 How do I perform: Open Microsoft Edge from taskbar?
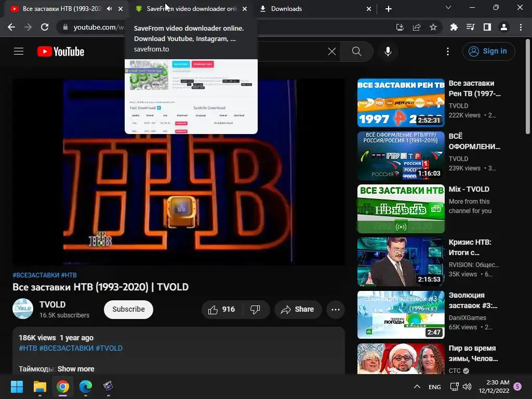(x=86, y=386)
